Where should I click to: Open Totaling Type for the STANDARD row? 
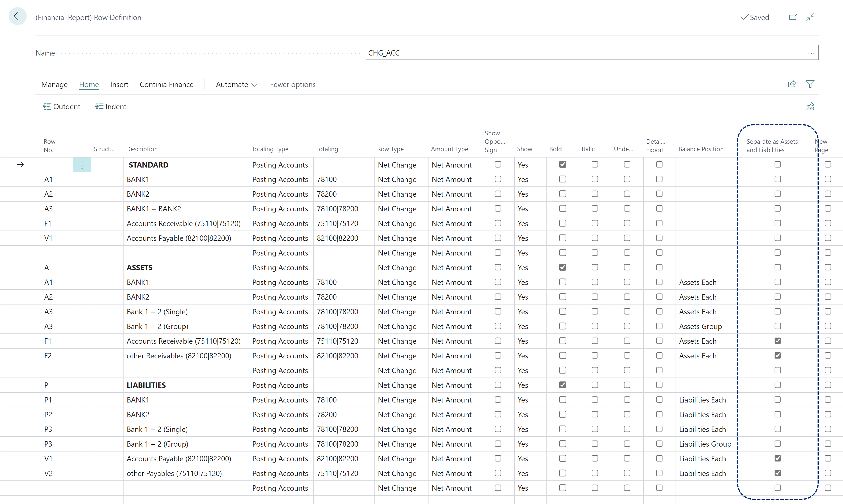click(x=281, y=165)
